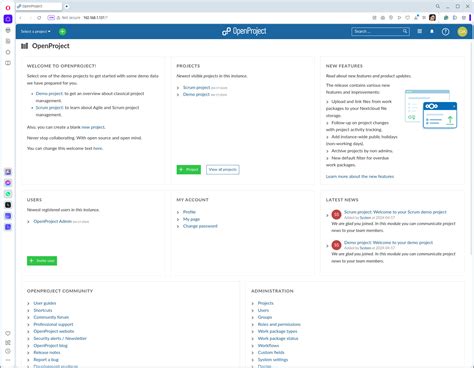This screenshot has width=474, height=368.
Task: Click the Scrum project link in welcome text
Action: (49, 108)
